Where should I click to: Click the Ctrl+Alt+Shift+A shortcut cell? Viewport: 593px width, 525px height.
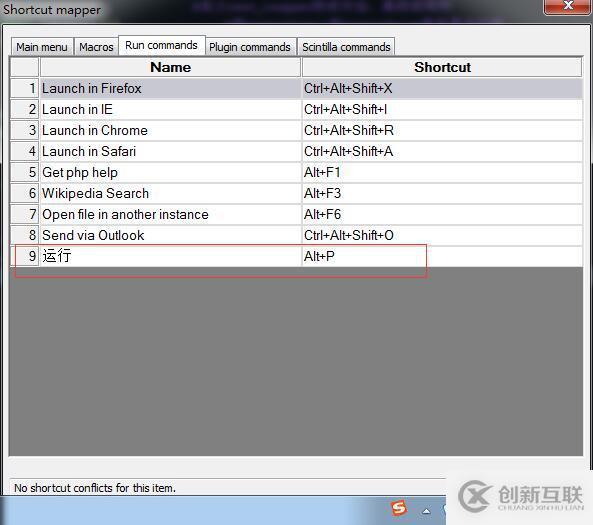[442, 152]
